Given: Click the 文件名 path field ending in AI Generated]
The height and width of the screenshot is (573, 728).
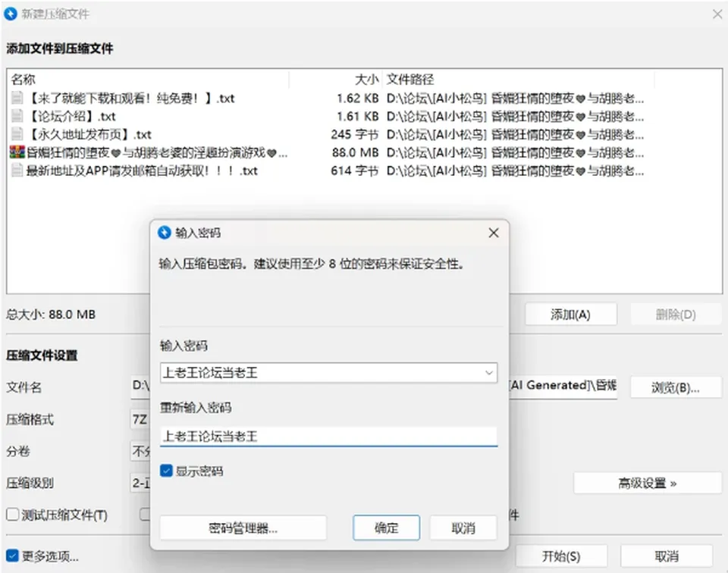Looking at the screenshot, I should pyautogui.click(x=563, y=386).
